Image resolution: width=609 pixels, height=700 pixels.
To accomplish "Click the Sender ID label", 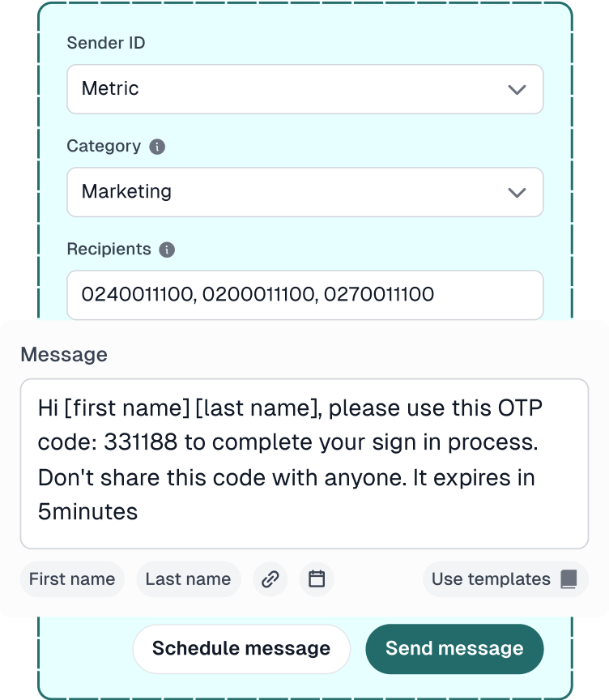I will (x=106, y=43).
